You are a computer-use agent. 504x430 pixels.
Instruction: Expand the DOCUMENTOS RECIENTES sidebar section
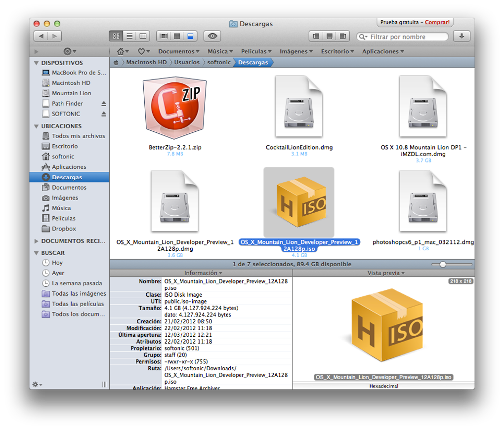pos(36,241)
